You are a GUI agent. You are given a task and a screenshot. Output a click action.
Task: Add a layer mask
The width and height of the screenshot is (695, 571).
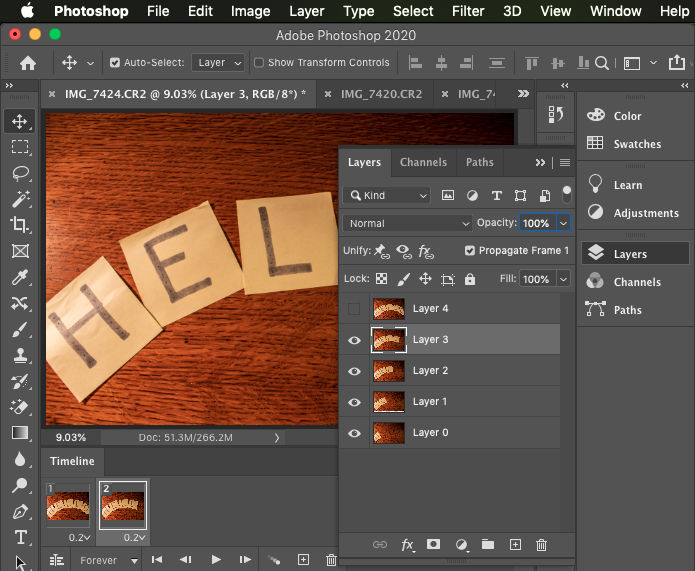coord(434,545)
